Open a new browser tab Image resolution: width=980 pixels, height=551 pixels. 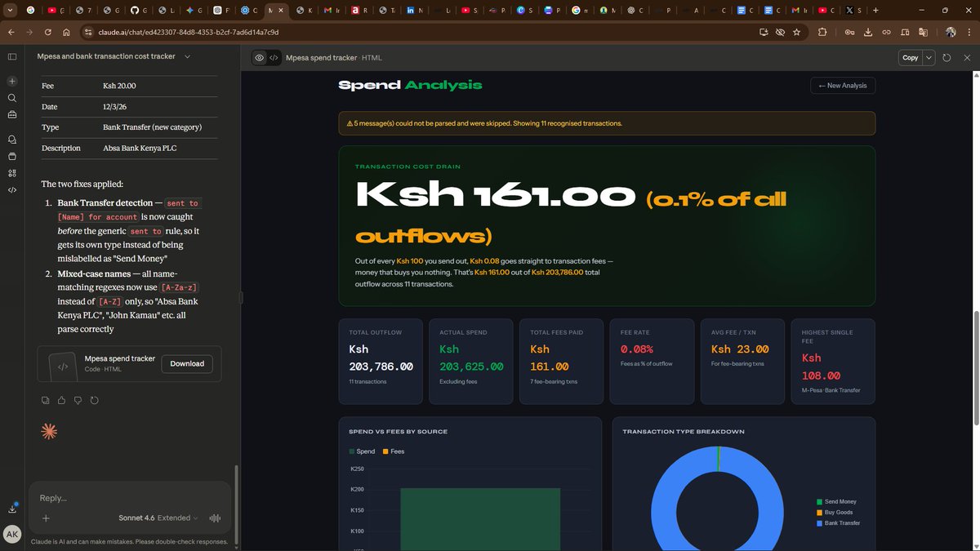tap(876, 11)
